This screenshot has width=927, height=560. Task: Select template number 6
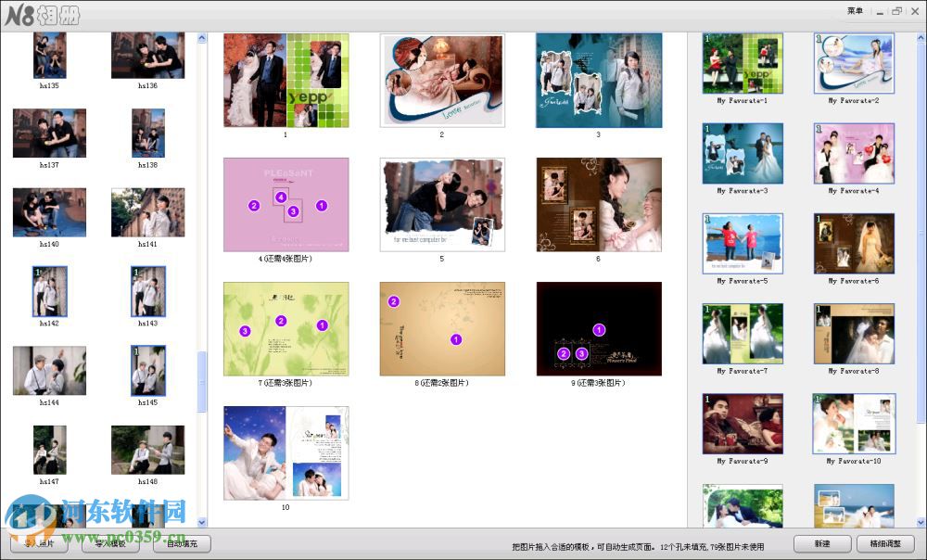599,203
